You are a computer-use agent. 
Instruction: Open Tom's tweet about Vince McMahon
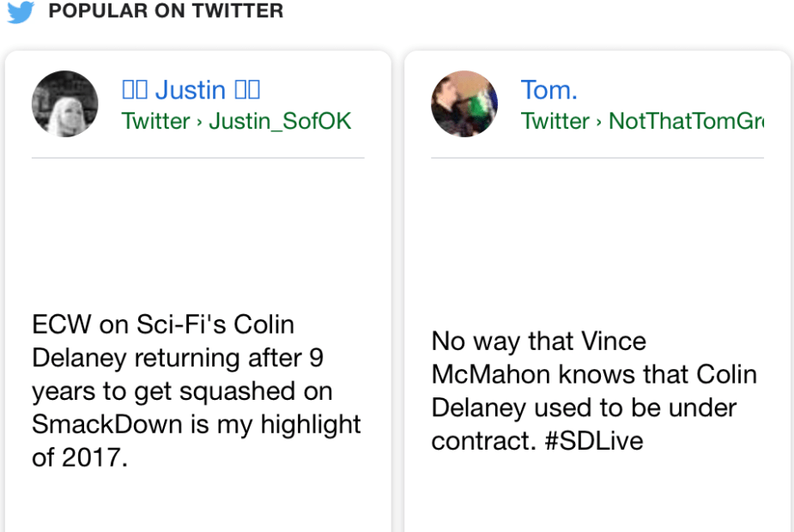594,390
